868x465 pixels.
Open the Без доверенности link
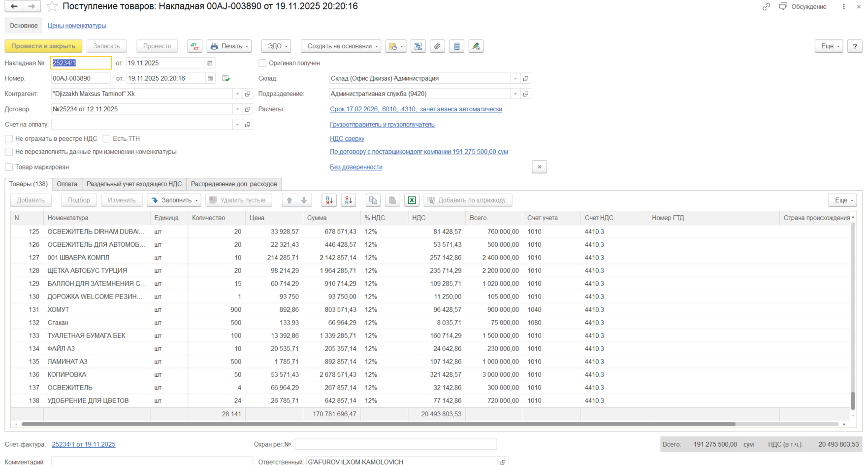356,167
